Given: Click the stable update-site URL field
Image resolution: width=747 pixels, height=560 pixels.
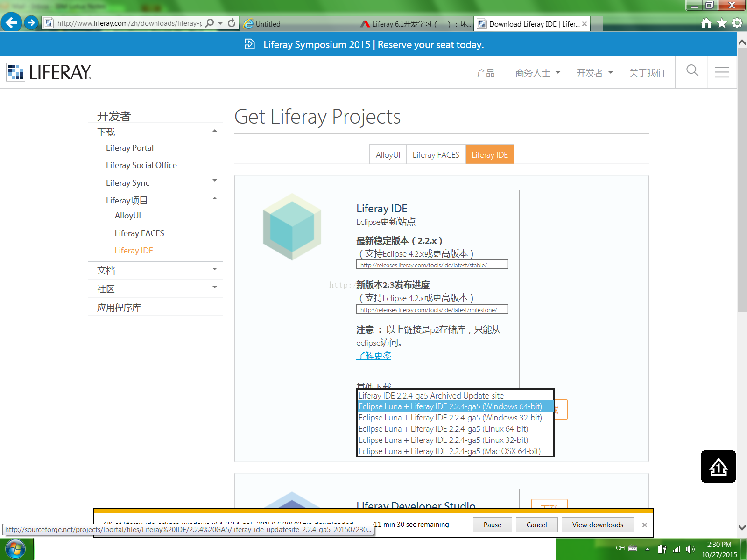Looking at the screenshot, I should 432,265.
